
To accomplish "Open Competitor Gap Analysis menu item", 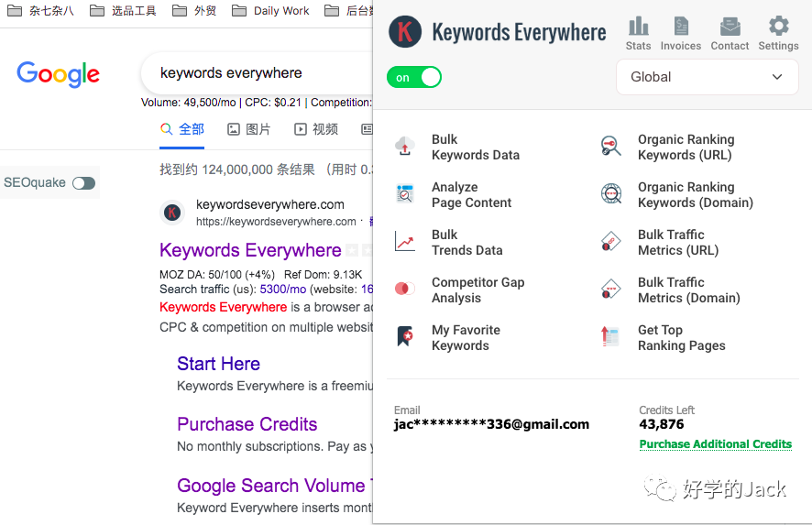I will tap(478, 290).
